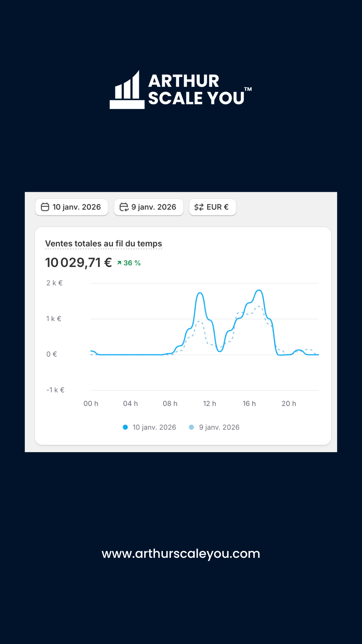The image size is (362, 644).
Task: Click the 10 029,71 € total value
Action: 78,263
